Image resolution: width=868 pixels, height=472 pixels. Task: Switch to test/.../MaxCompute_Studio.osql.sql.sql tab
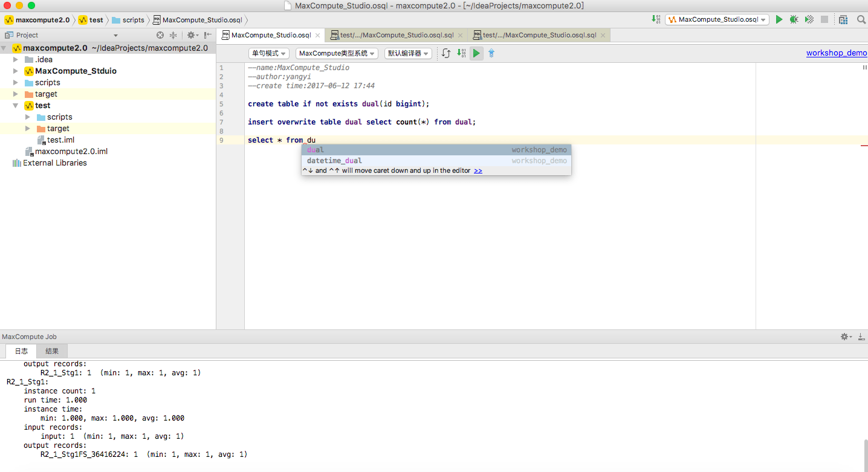[539, 35]
